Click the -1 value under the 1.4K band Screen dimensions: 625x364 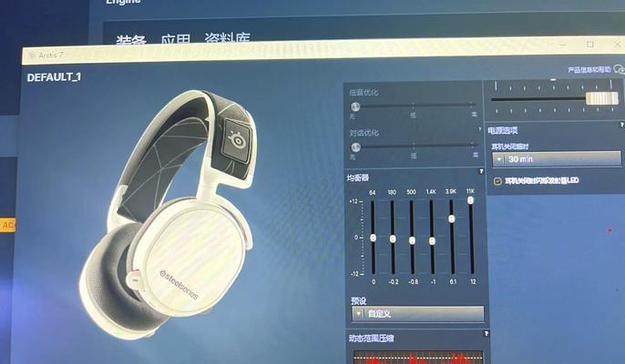[x=433, y=281]
